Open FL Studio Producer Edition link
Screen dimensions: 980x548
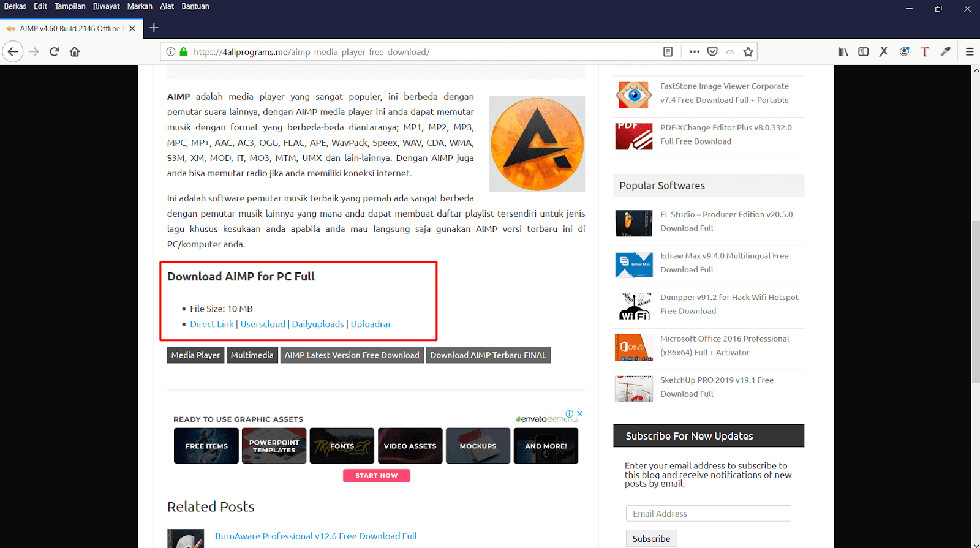[726, 221]
